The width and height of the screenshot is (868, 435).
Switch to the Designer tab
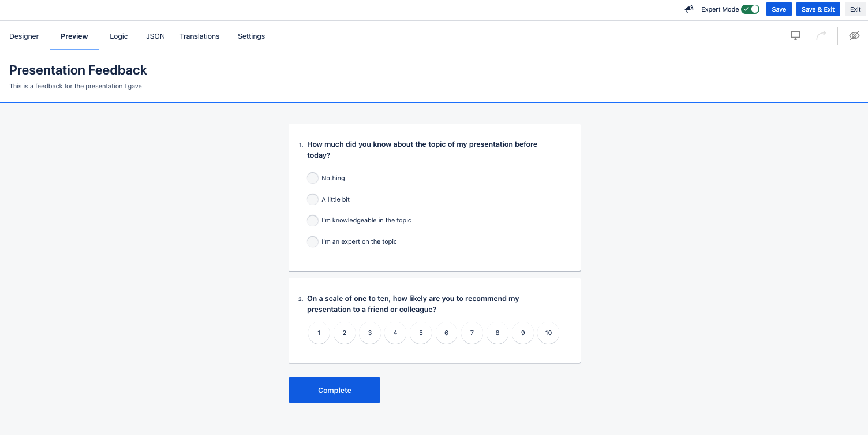(24, 36)
